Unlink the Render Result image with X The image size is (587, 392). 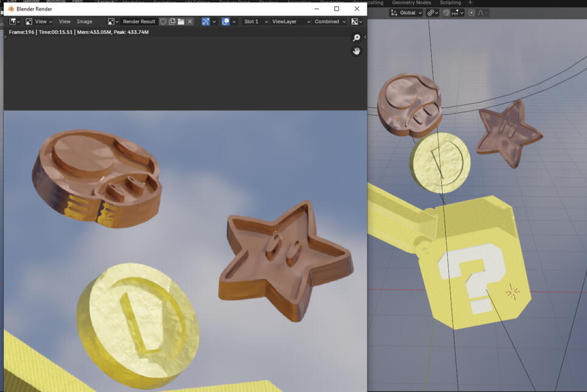tap(190, 21)
